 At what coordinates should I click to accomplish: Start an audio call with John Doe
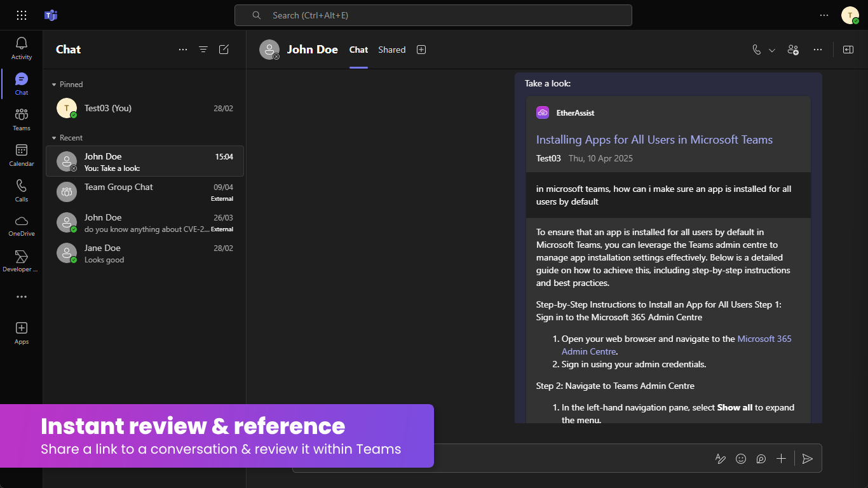(756, 50)
